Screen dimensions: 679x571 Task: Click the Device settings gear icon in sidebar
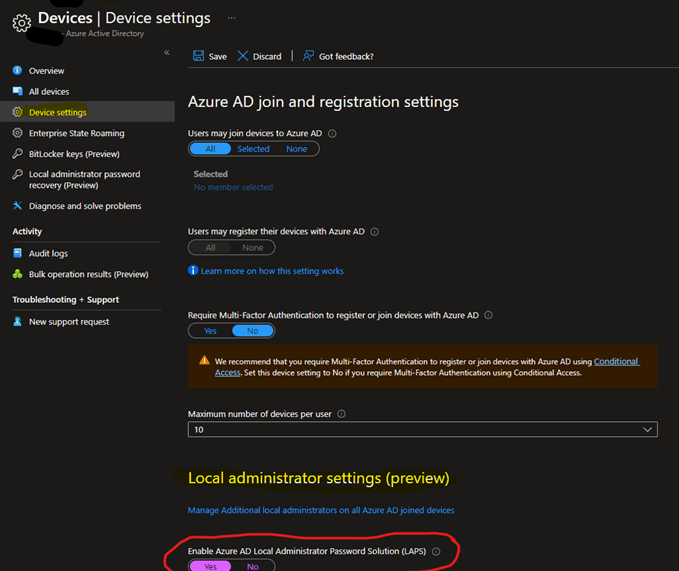(17, 112)
